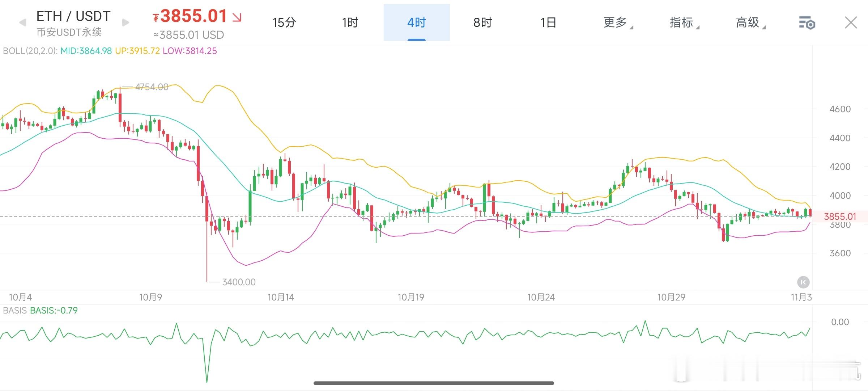Switch to next trading pair via right arrow
The width and height of the screenshot is (868, 391).
(124, 22)
